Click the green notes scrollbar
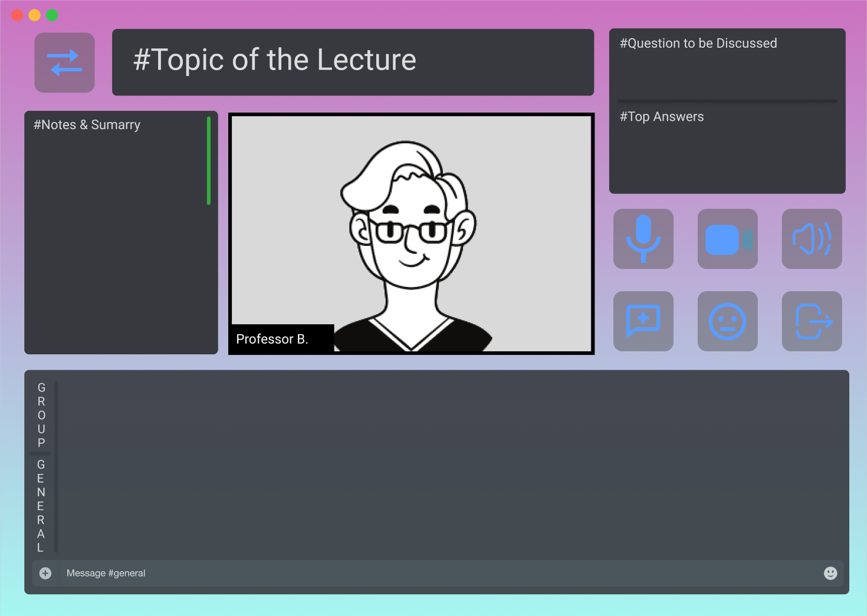 pos(209,161)
